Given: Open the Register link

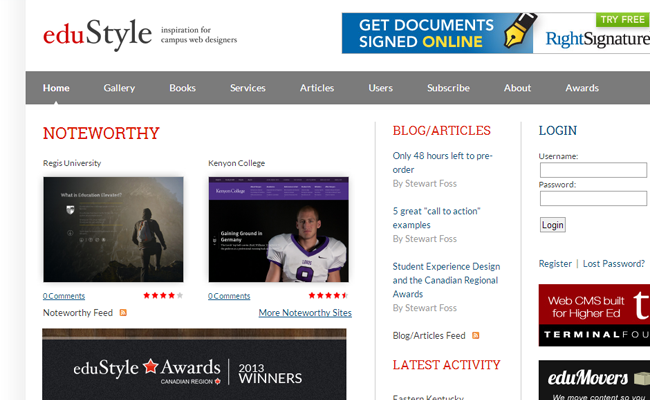Looking at the screenshot, I should [555, 264].
